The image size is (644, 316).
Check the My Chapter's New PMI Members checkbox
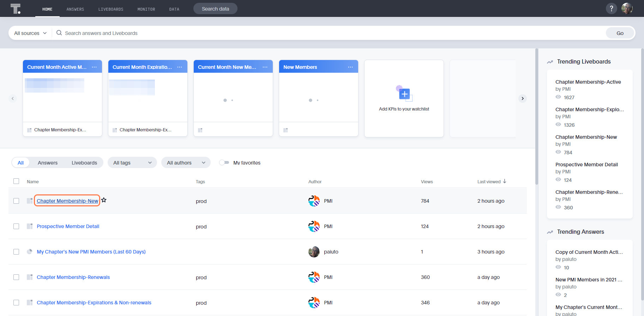(16, 252)
